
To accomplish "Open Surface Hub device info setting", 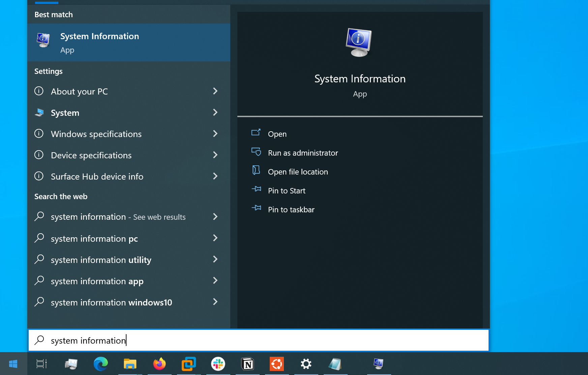I will pos(129,176).
